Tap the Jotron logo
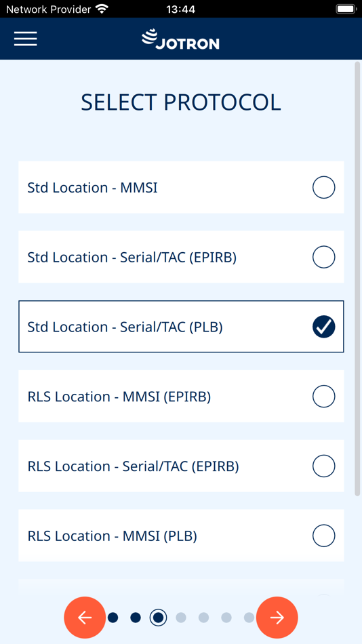This screenshot has width=362, height=644. pos(180,39)
